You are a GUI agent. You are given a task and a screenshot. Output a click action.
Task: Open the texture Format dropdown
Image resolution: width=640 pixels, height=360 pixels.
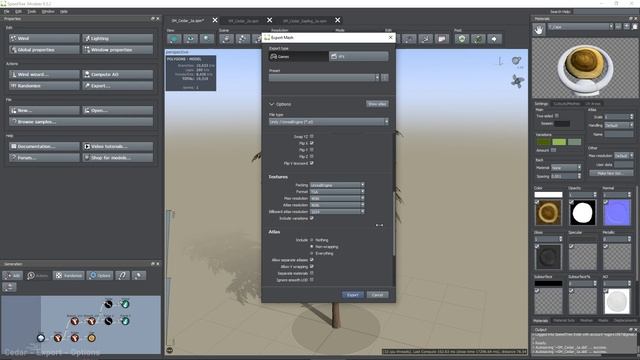[337, 191]
